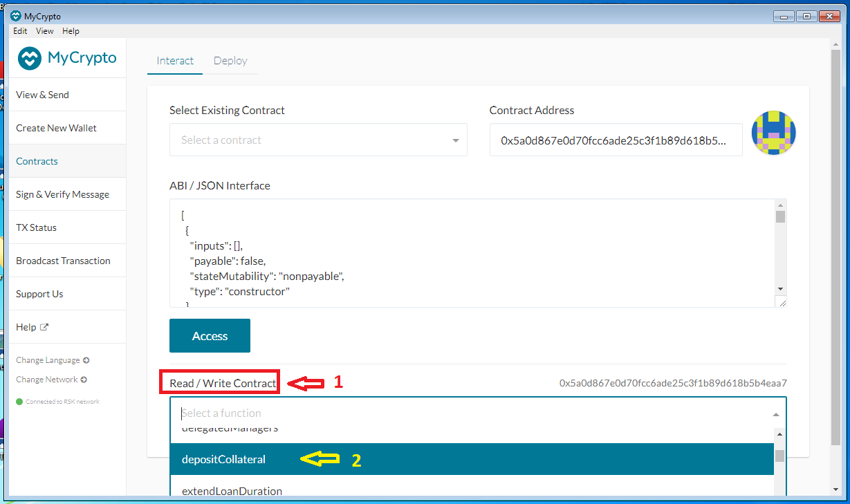Click the ABI textarea scroll up arrow

point(780,205)
